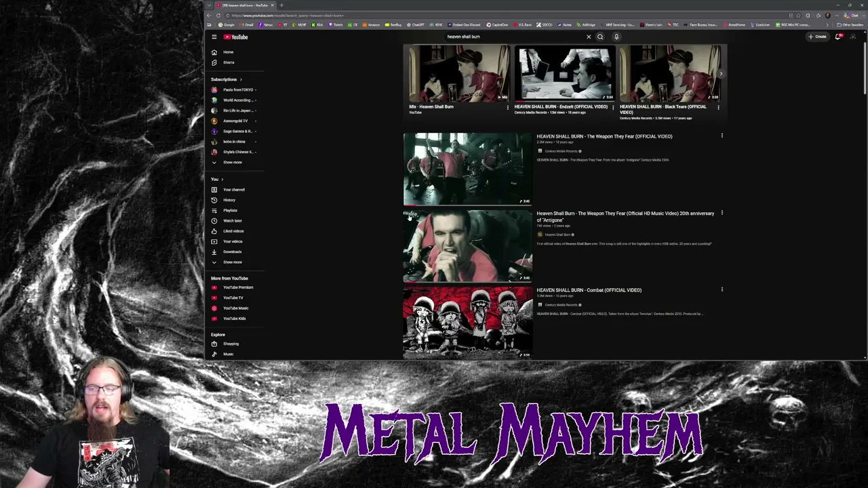Open a new browser tab
This screenshot has width=868, height=488.
click(x=281, y=5)
